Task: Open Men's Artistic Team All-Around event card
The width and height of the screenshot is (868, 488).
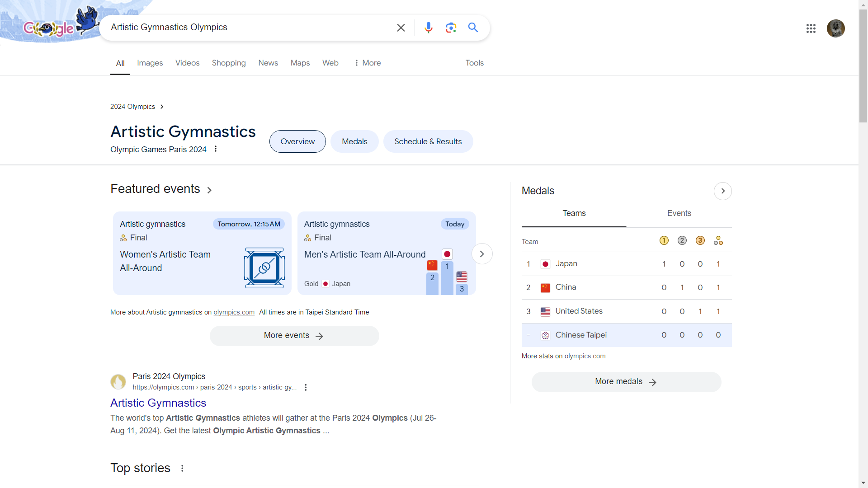Action: tap(387, 253)
